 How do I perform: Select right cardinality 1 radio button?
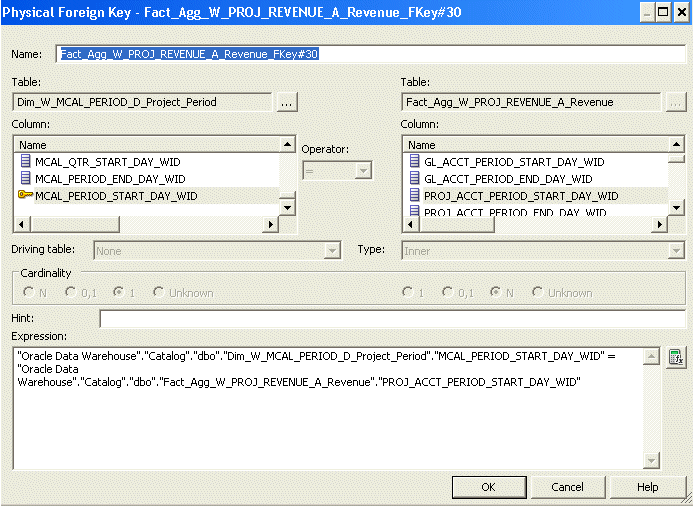(407, 293)
